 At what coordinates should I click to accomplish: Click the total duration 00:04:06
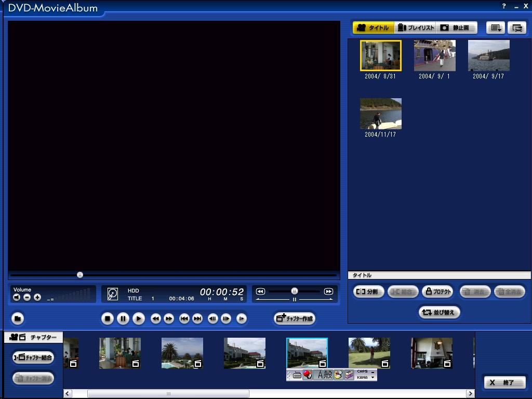[181, 299]
